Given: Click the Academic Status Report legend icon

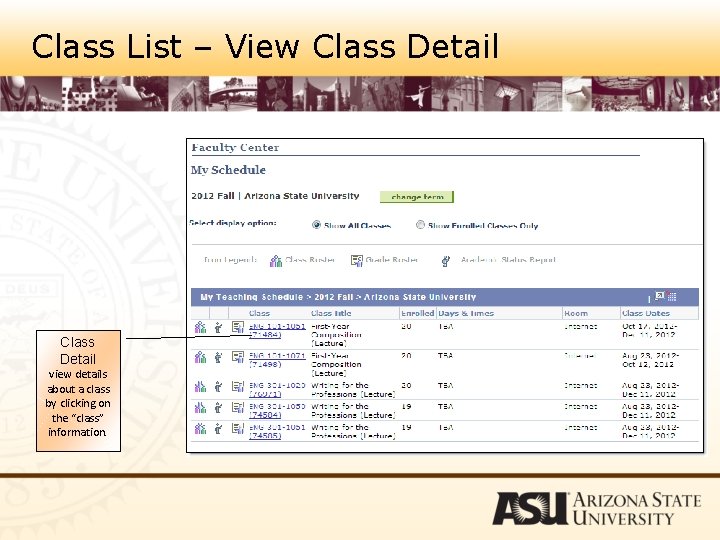Looking at the screenshot, I should tap(445, 261).
